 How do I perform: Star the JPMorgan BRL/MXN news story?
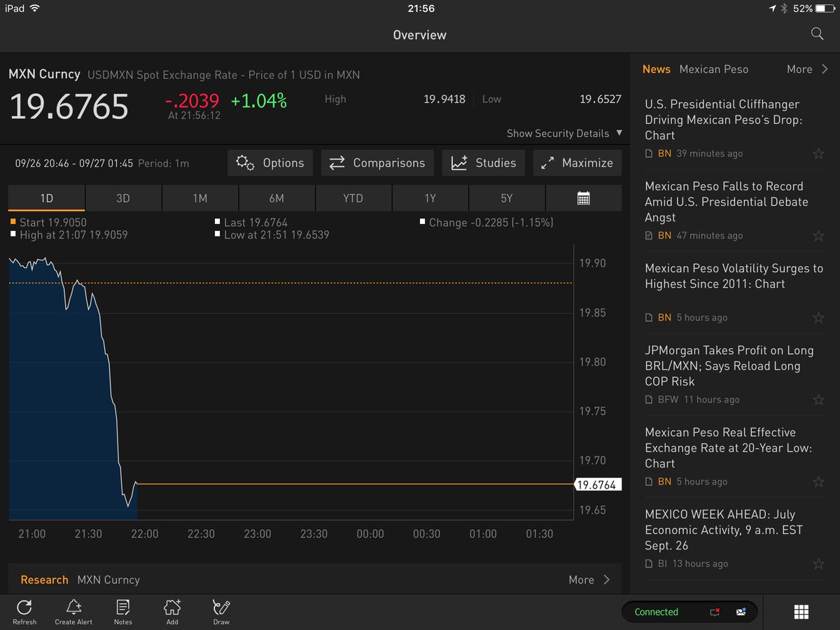click(x=818, y=400)
